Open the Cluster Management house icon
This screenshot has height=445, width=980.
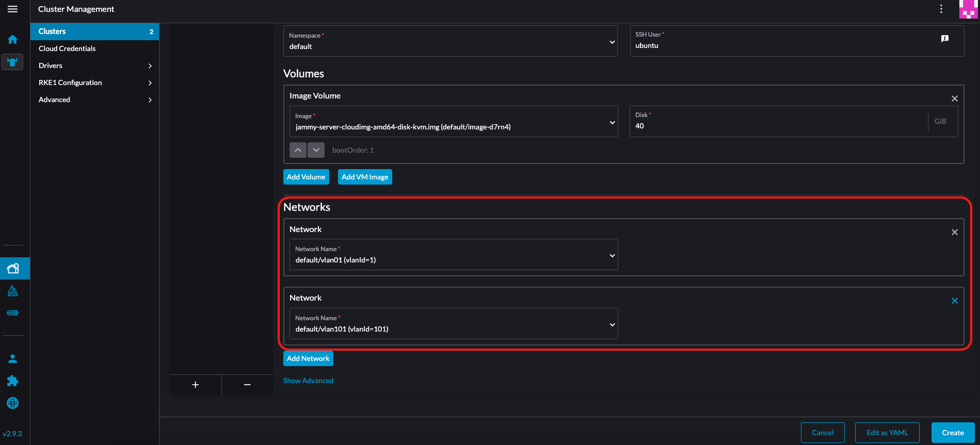(13, 268)
